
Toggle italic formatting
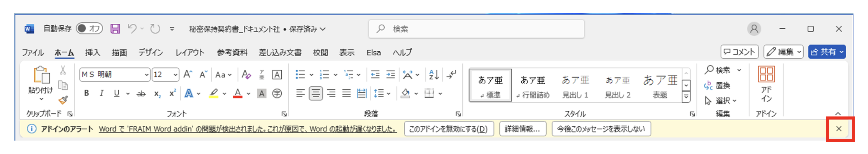[101, 93]
